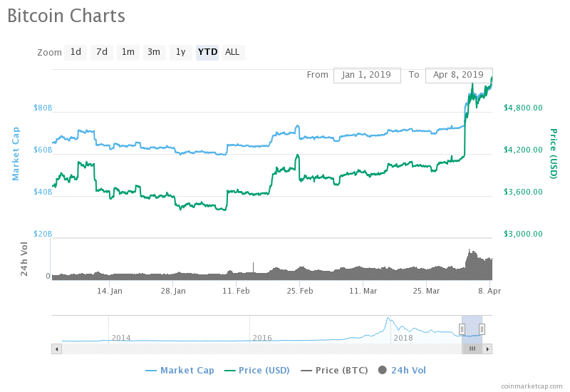Click the 2018 marker in the navigator

pyautogui.click(x=403, y=338)
